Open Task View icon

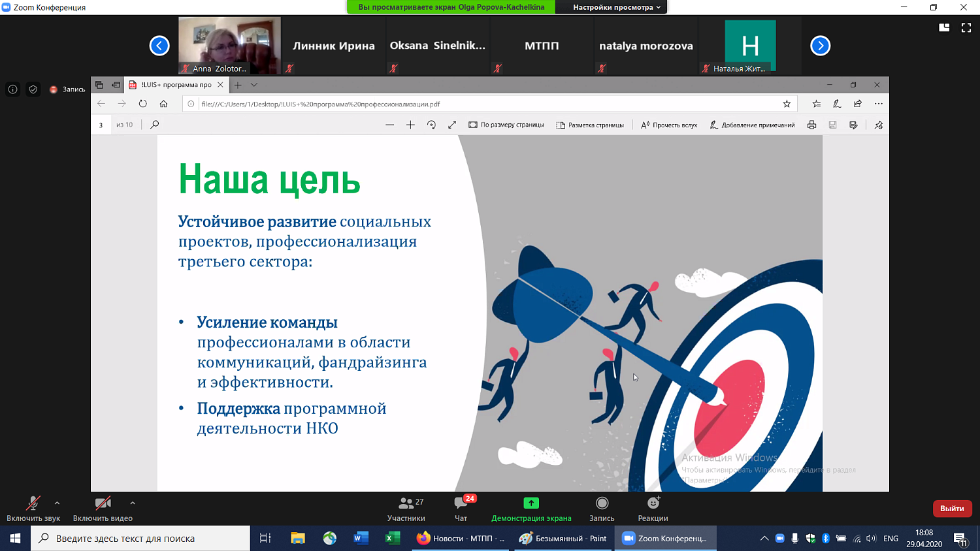click(265, 539)
